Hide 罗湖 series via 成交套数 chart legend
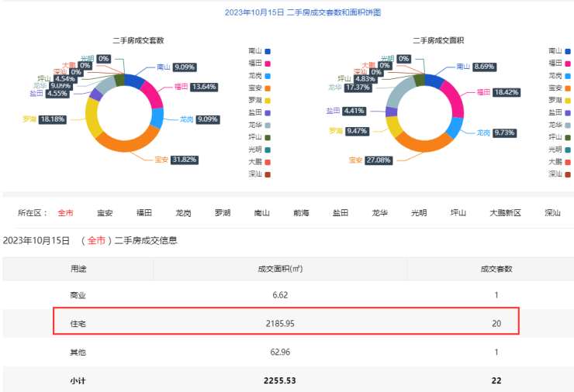The image size is (574, 392). [x=257, y=100]
